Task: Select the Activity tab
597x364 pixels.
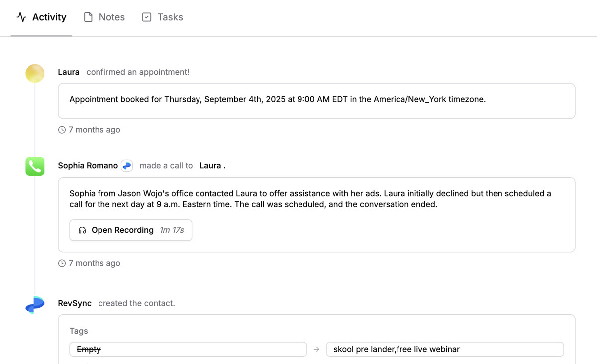Action: [x=49, y=16]
